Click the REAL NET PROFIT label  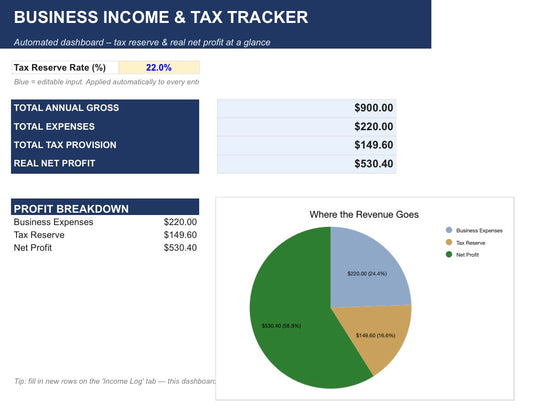[54, 163]
